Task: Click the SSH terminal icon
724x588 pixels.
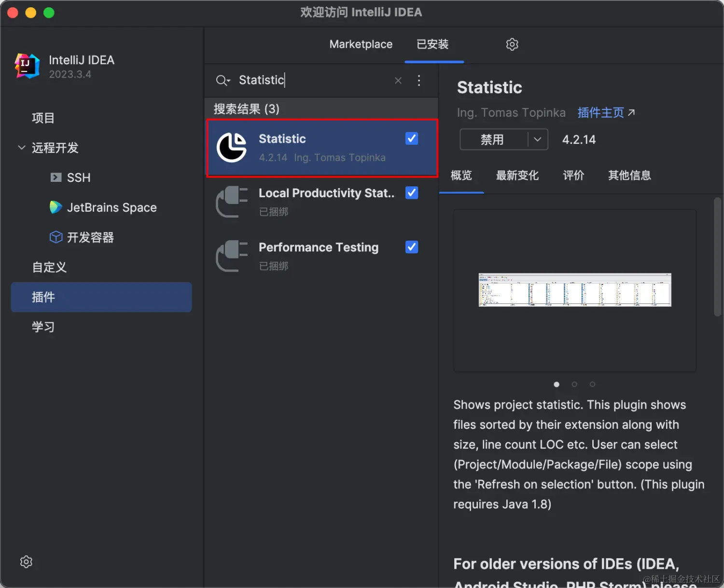Action: pyautogui.click(x=56, y=178)
